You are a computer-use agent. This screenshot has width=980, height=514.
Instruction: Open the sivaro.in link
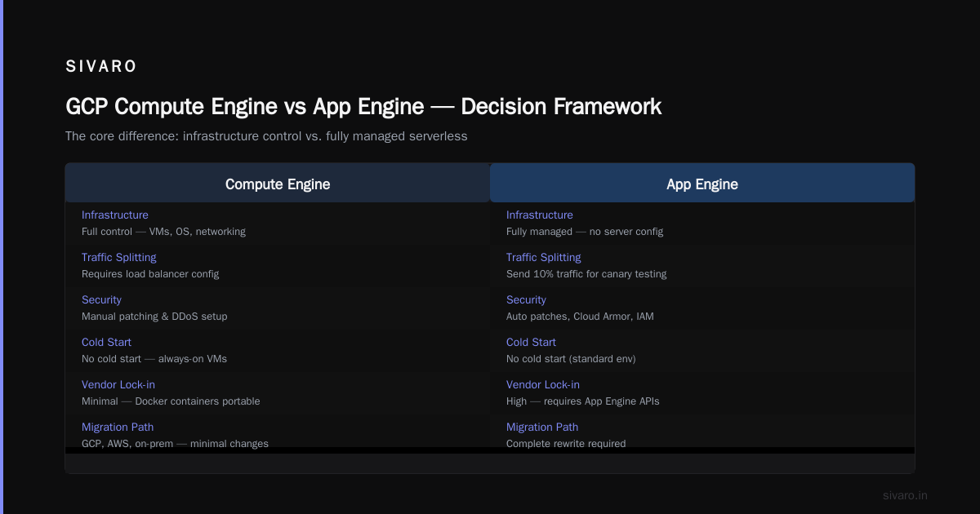[905, 495]
